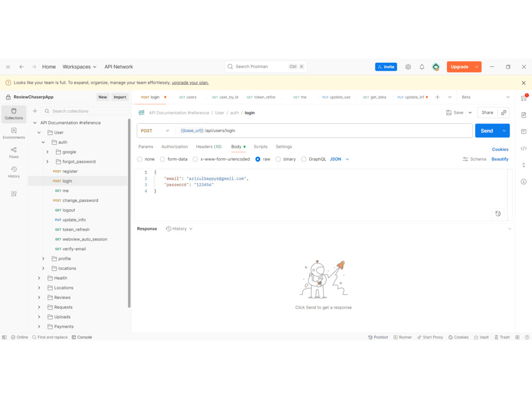This screenshot has height=399, width=532.
Task: Click the Send button
Action: click(x=487, y=131)
